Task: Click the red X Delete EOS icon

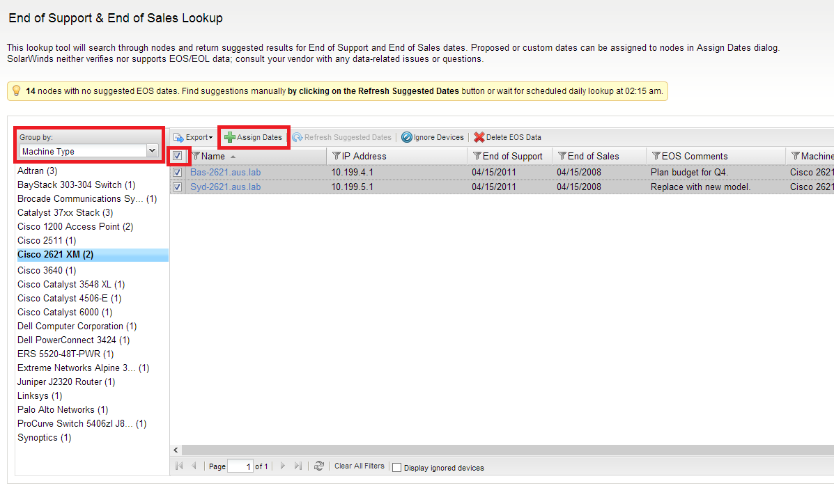Action: pyautogui.click(x=479, y=137)
